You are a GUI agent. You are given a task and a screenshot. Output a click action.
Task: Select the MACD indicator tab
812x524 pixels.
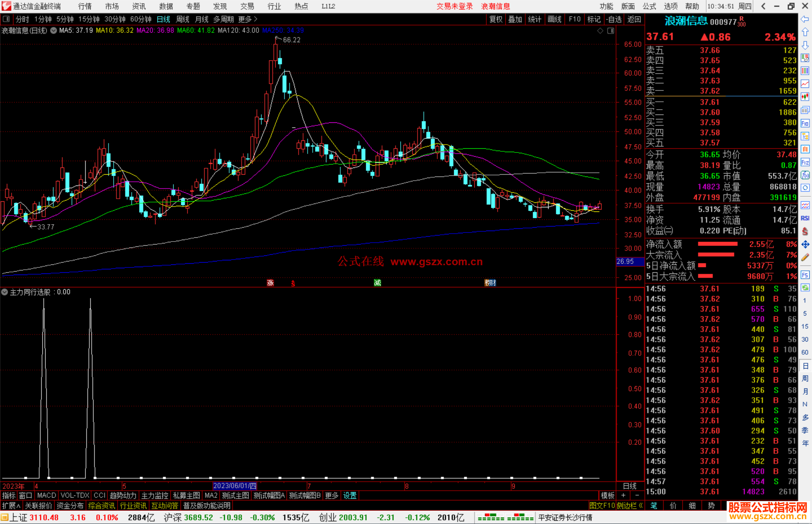[47, 495]
